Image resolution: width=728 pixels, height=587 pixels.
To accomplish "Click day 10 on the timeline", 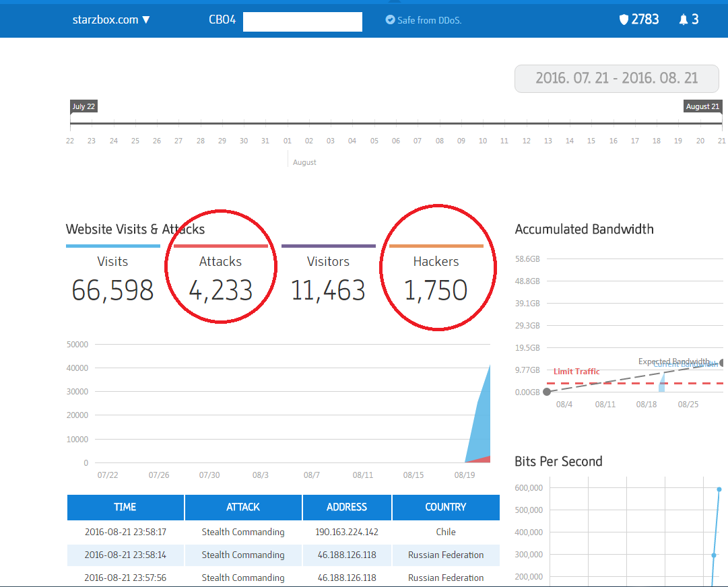I will point(483,141).
